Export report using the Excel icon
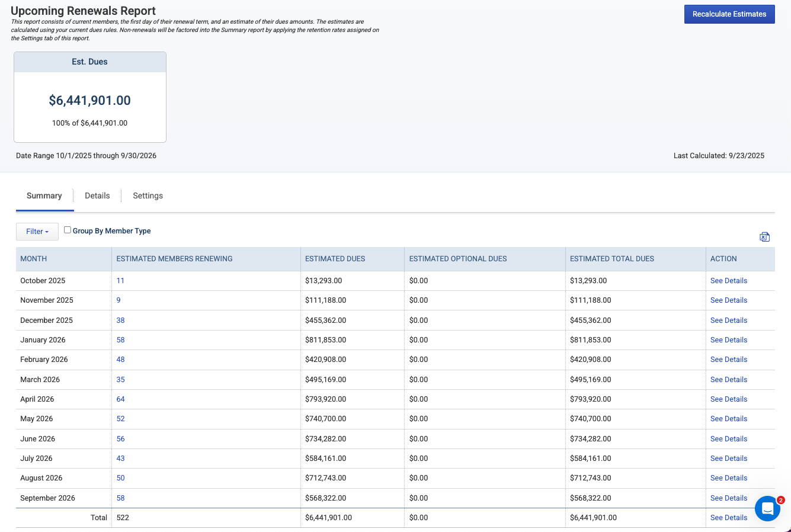The image size is (791, 532). click(x=764, y=237)
